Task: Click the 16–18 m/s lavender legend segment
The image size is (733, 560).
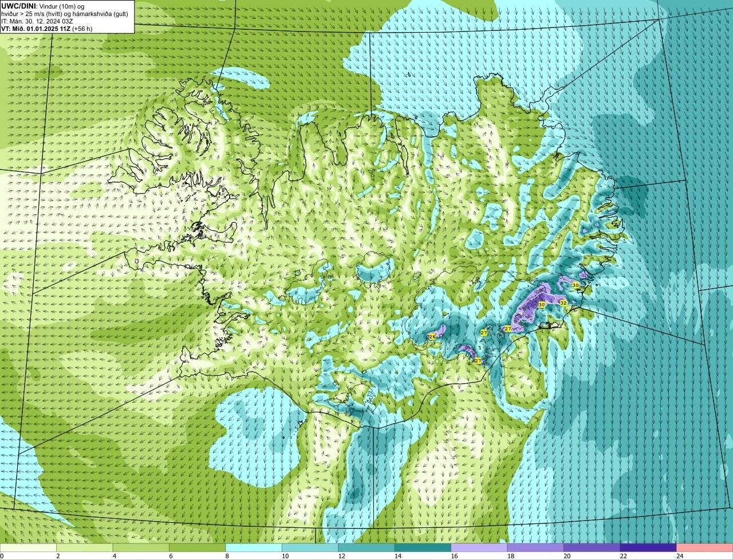Action: [479, 547]
